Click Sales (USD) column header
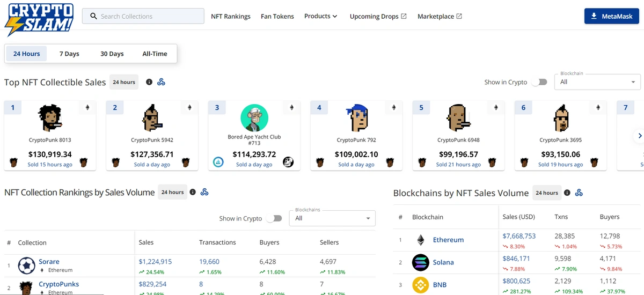This screenshot has width=644, height=295. [518, 217]
